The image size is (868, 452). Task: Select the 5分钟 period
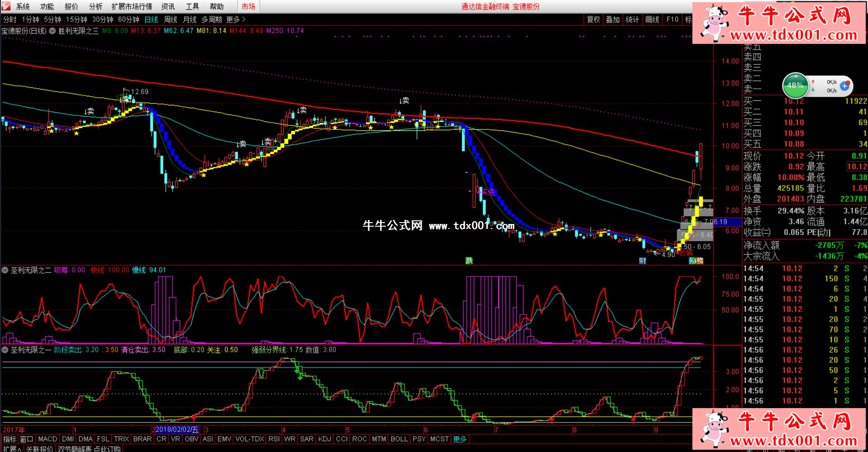pos(52,19)
